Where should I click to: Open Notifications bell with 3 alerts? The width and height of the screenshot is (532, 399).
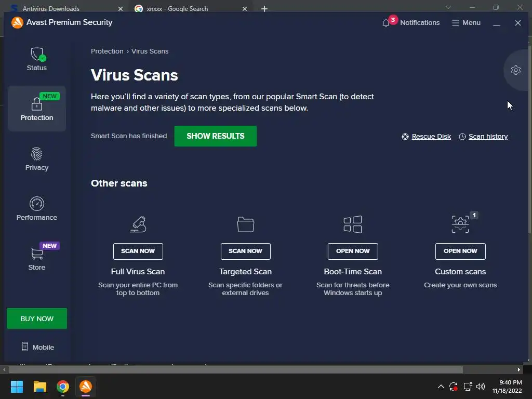coord(386,23)
